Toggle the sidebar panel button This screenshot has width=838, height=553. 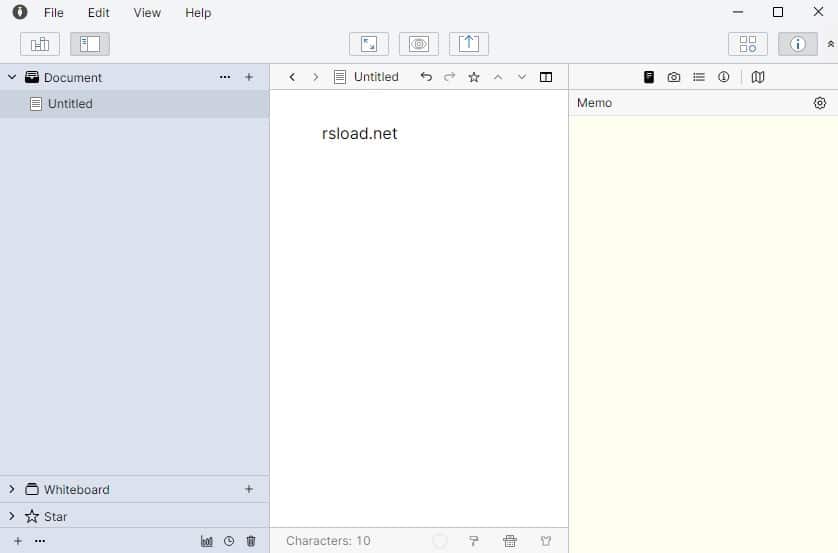click(90, 44)
